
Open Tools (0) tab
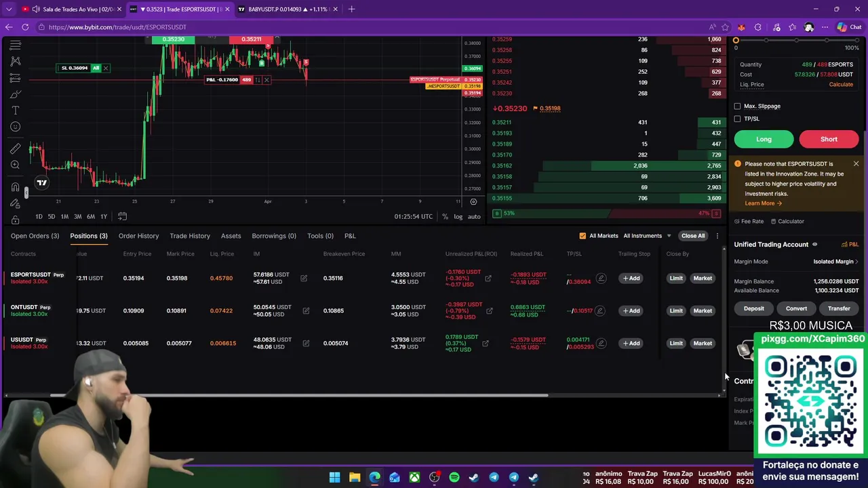[x=320, y=236]
